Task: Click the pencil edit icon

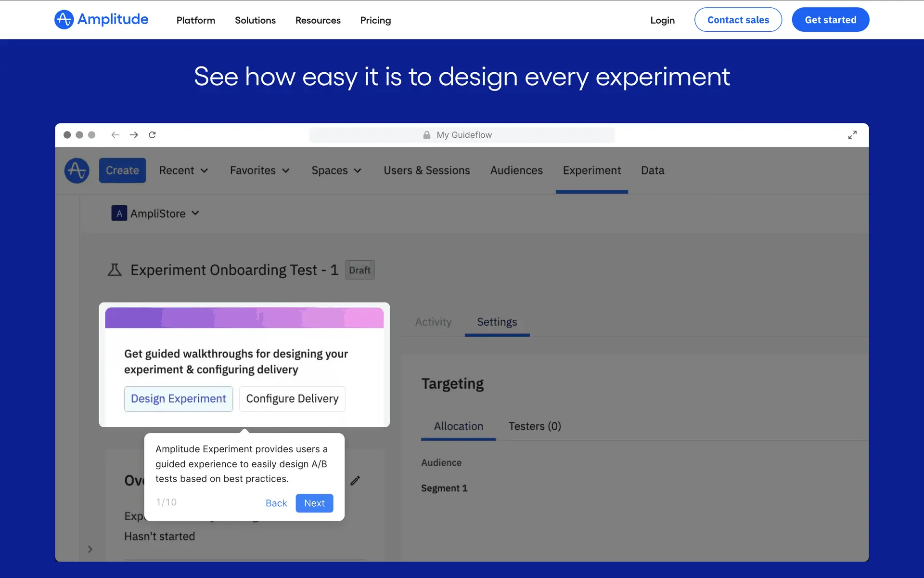Action: coord(355,481)
